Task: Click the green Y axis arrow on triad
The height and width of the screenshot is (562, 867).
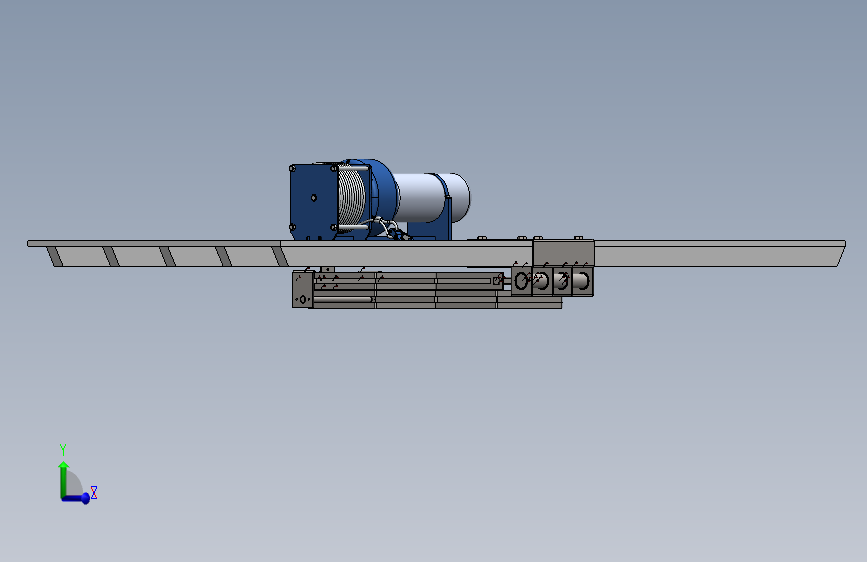Action: click(64, 480)
